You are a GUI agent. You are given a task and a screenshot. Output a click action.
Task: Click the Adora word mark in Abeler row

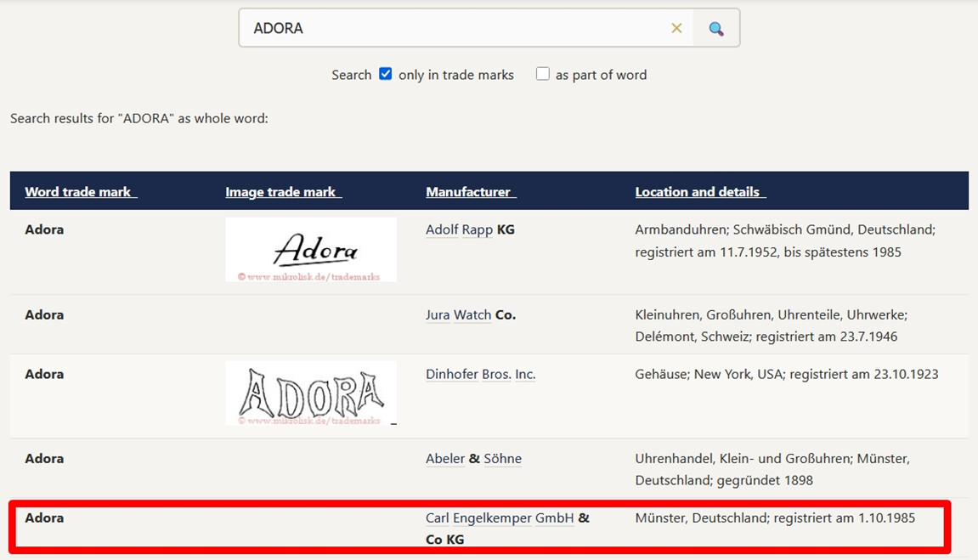(44, 458)
